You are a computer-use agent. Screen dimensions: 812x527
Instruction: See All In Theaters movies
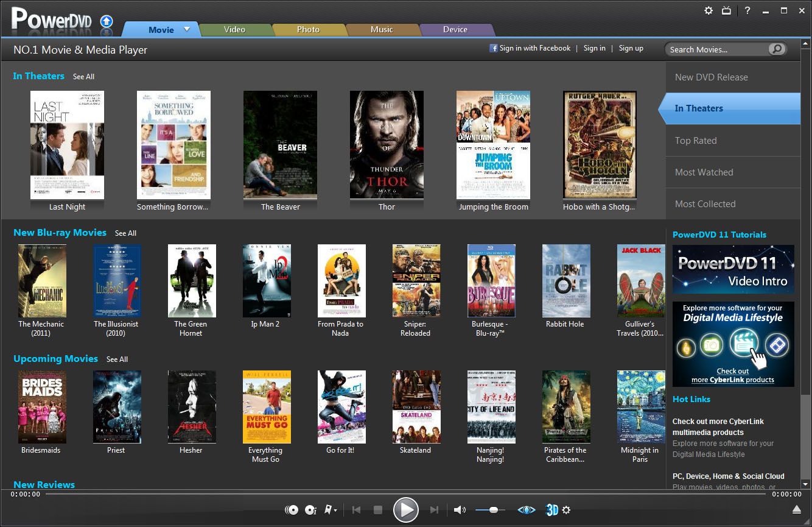click(x=83, y=77)
